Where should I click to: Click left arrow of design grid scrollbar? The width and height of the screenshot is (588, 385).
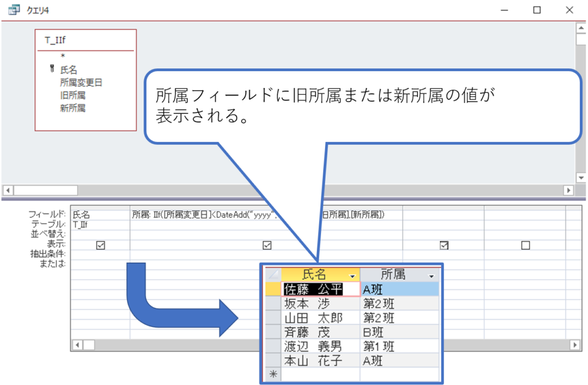(78, 345)
